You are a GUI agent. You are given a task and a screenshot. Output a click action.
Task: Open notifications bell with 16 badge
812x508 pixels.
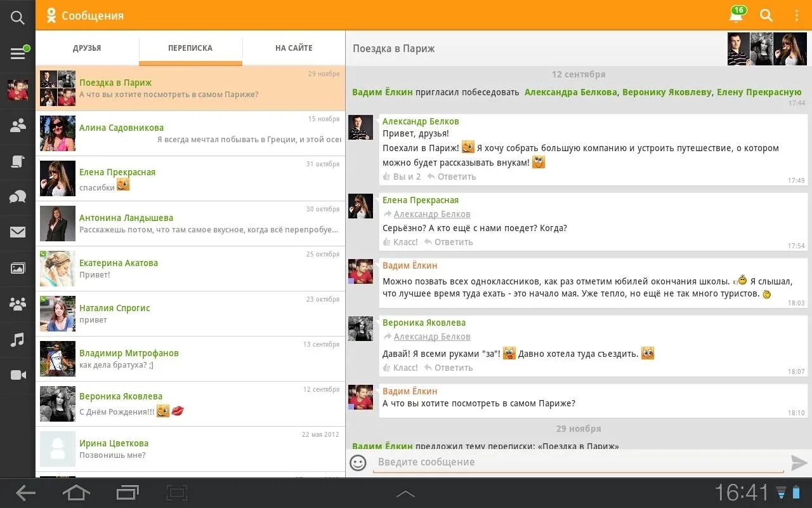tap(737, 15)
